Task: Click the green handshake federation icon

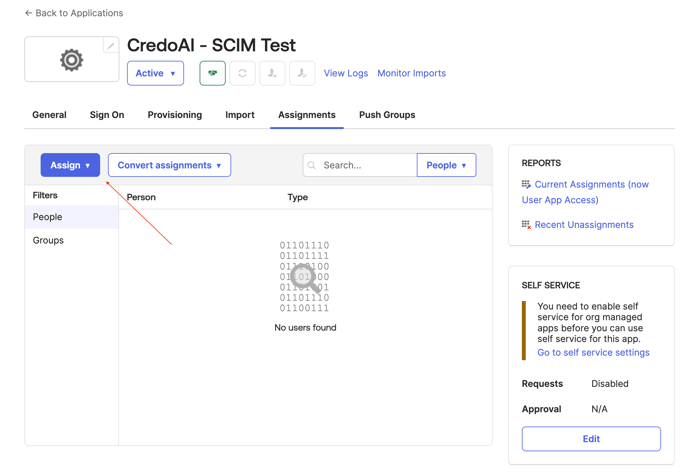Action: click(212, 73)
